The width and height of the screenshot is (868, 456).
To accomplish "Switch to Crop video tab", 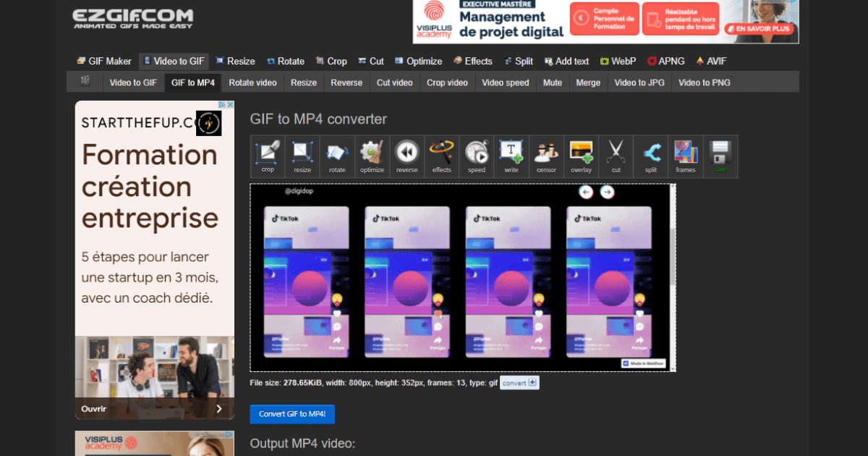I will click(447, 83).
